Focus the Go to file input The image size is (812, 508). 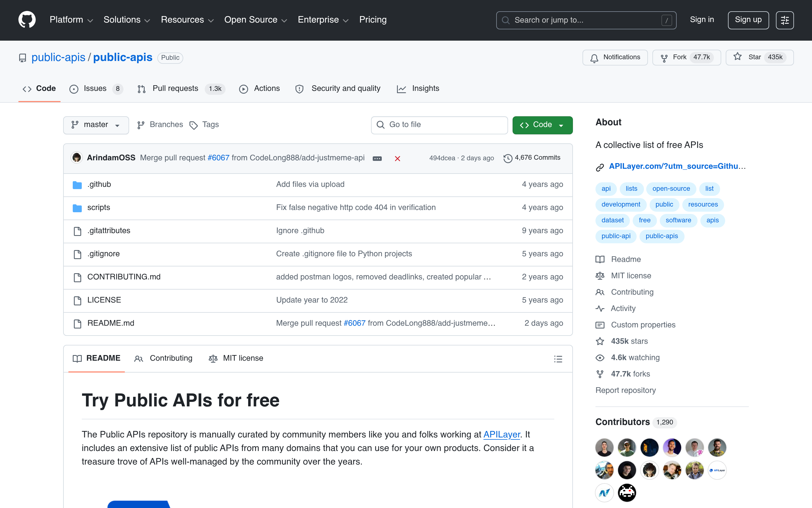click(x=439, y=125)
